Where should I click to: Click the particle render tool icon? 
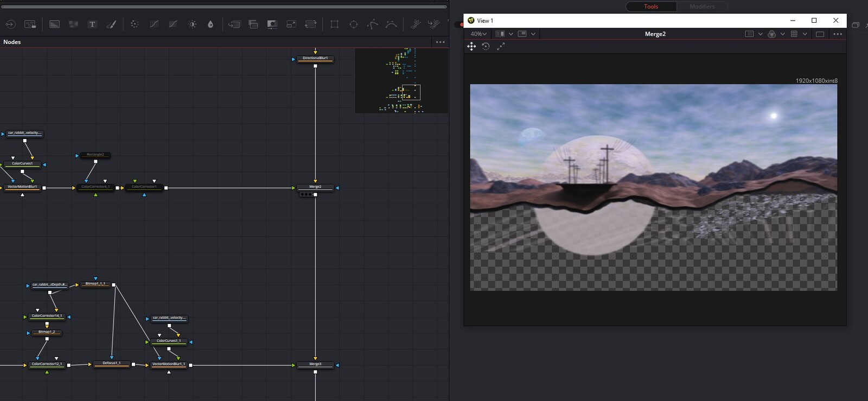[434, 24]
